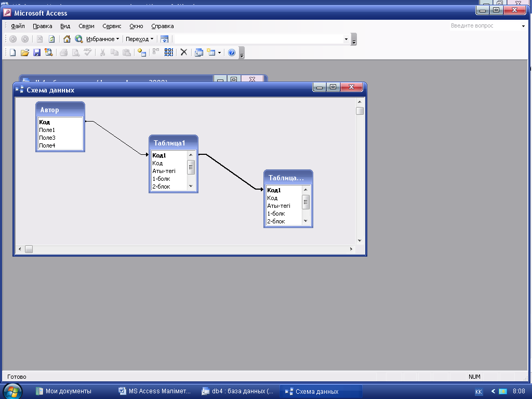Switch to Мои документы taskbar button
The width and height of the screenshot is (532, 399).
tap(64, 391)
